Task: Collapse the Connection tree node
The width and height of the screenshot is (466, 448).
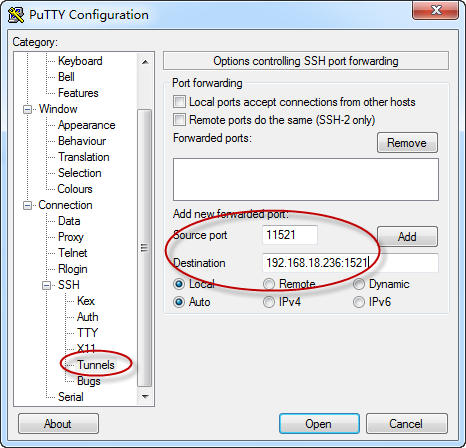Action: tap(27, 205)
